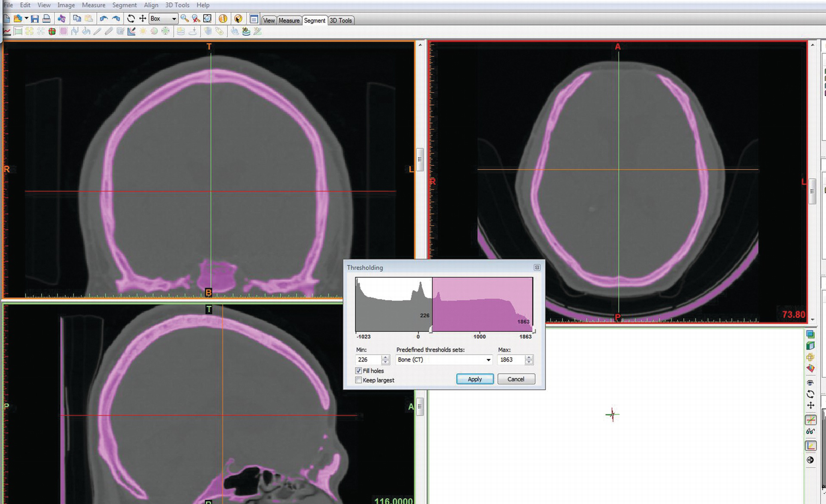
Task: Click the Save floppy disk icon
Action: coord(35,19)
